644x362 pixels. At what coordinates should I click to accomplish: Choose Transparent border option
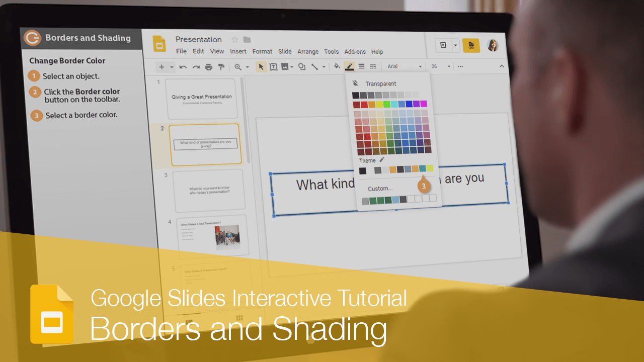(x=380, y=83)
